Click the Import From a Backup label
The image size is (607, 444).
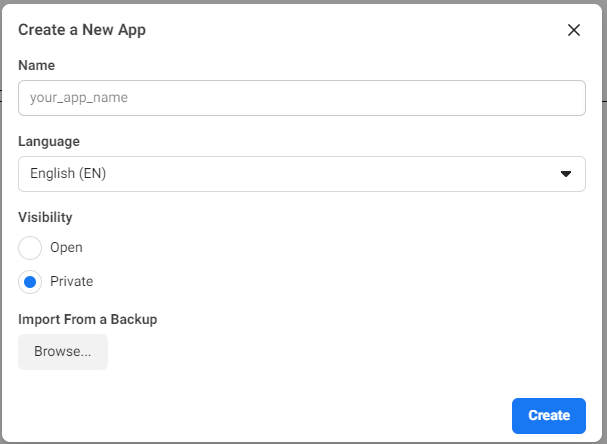pyautogui.click(x=88, y=319)
